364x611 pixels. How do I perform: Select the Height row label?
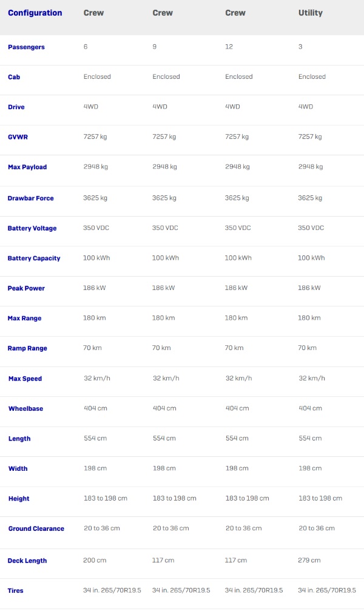[x=19, y=499]
